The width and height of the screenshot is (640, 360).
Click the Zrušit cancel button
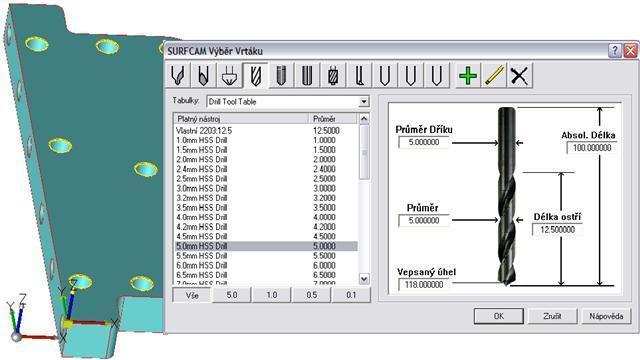[x=552, y=316]
